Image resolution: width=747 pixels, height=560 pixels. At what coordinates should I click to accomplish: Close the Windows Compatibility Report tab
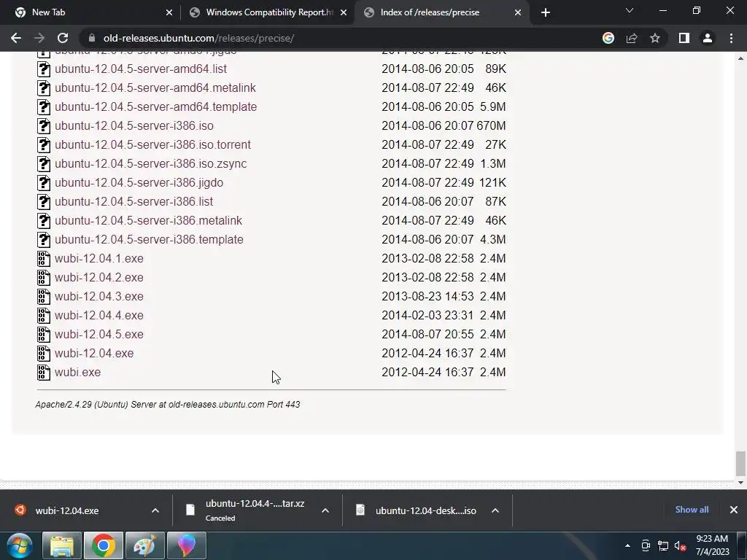[x=344, y=12]
